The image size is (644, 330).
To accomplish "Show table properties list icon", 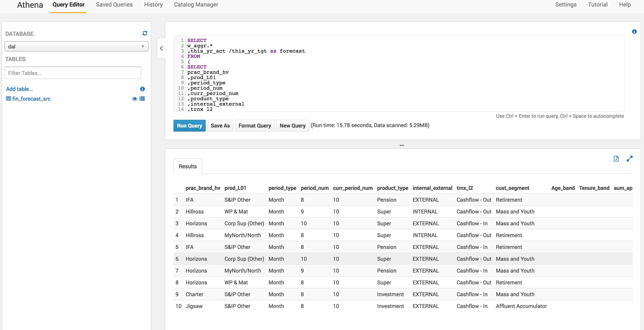I will click(142, 99).
